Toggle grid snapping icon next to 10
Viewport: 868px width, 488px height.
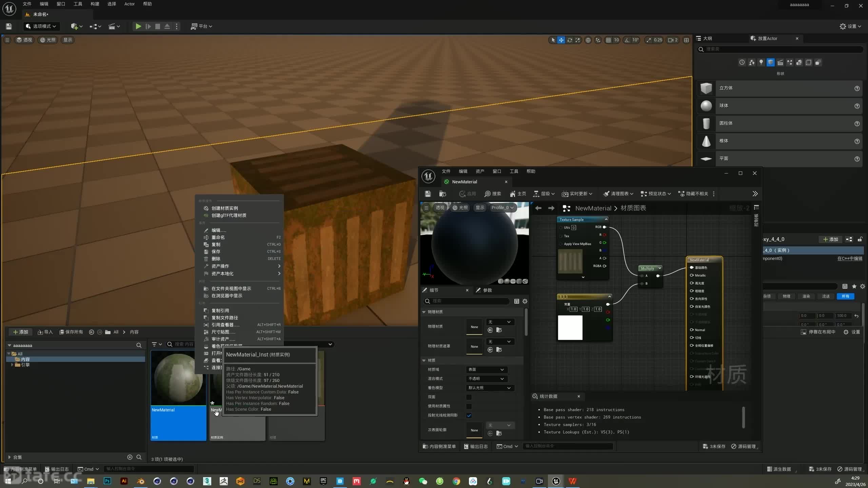click(609, 40)
